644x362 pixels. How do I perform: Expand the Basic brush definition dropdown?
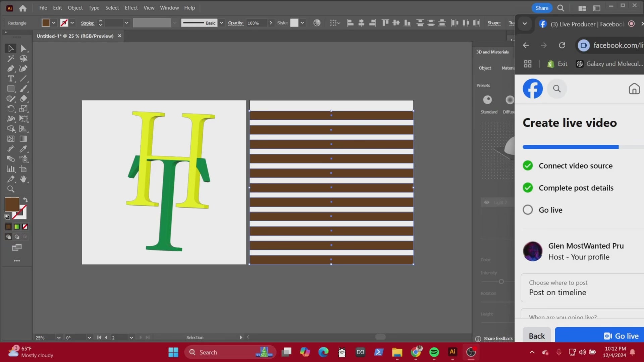[221, 23]
